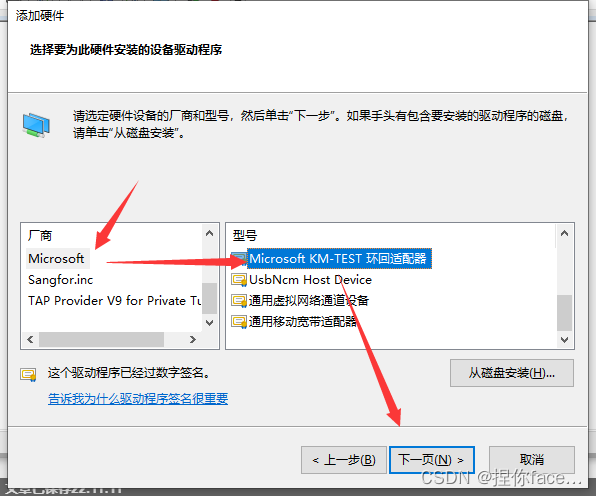The width and height of the screenshot is (596, 496).
Task: Select Sangfor.inc manufacturer
Action: pyautogui.click(x=60, y=280)
